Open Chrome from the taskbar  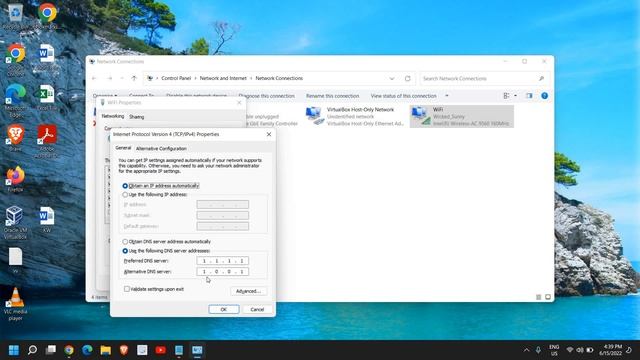coord(69,350)
